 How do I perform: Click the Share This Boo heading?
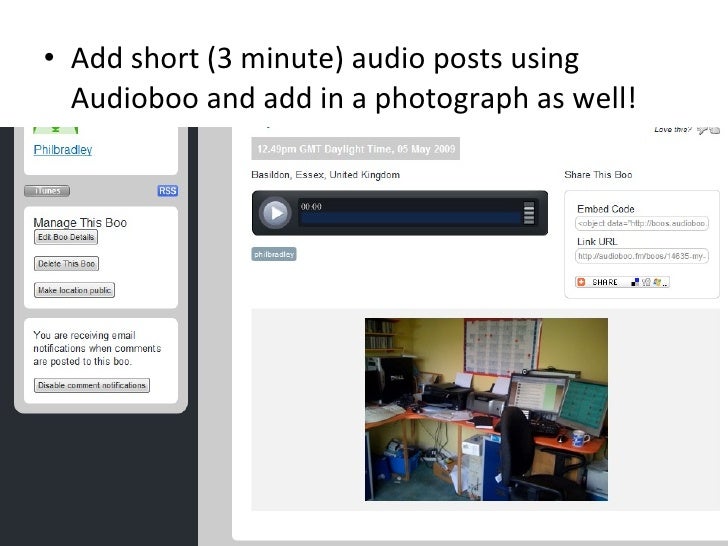tap(598, 175)
